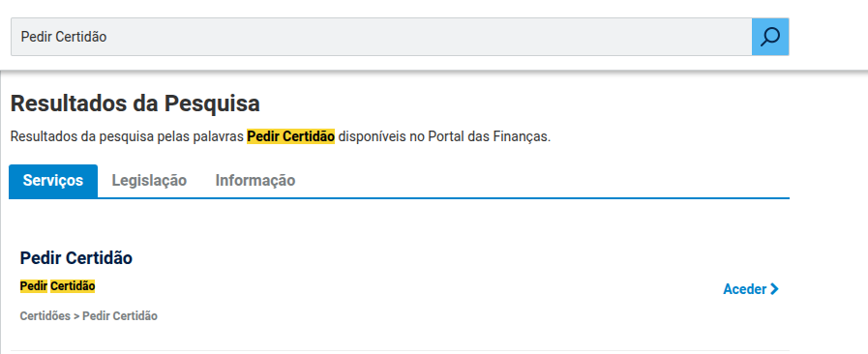Image resolution: width=868 pixels, height=354 pixels.
Task: Click the magnifying glass search icon
Action: [x=770, y=37]
